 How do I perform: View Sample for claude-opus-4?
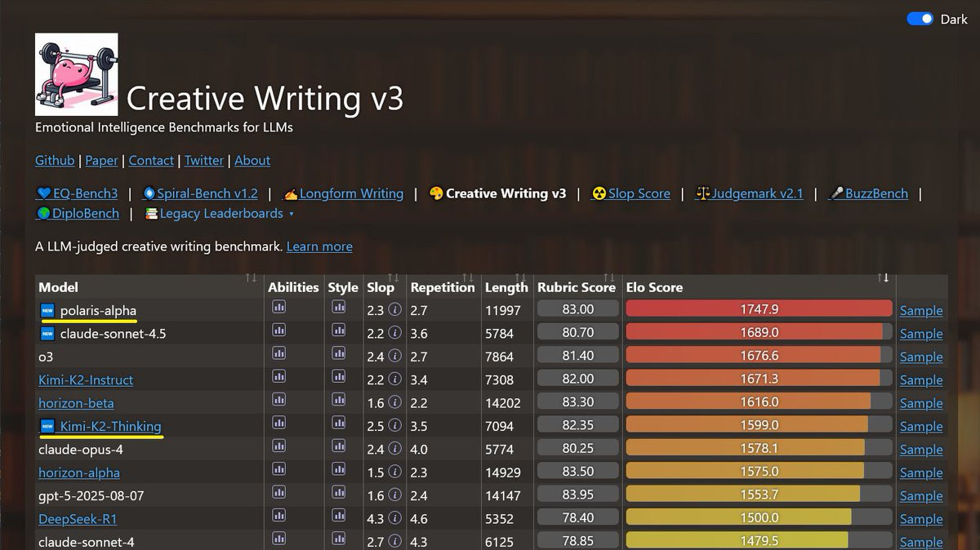[921, 450]
